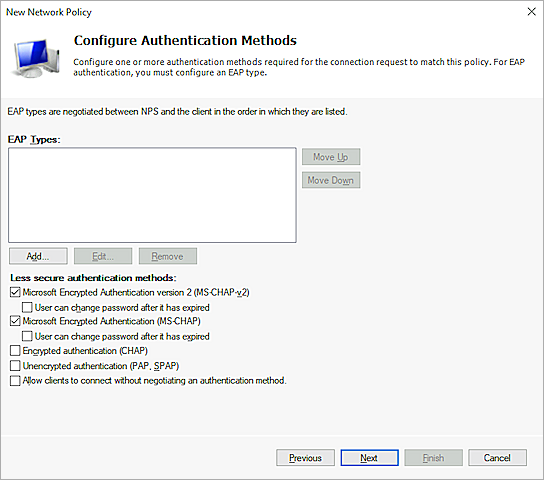
Task: Click the Finish button
Action: click(x=433, y=458)
